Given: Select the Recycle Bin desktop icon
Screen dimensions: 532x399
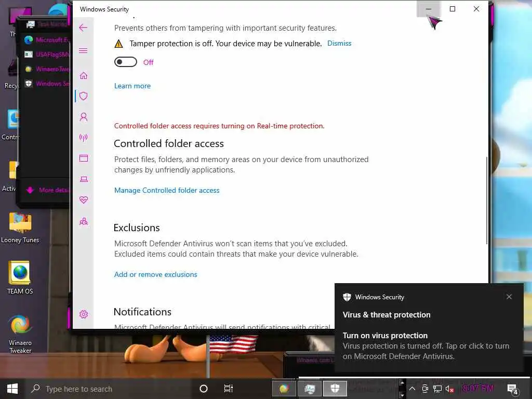Looking at the screenshot, I should (11, 75).
